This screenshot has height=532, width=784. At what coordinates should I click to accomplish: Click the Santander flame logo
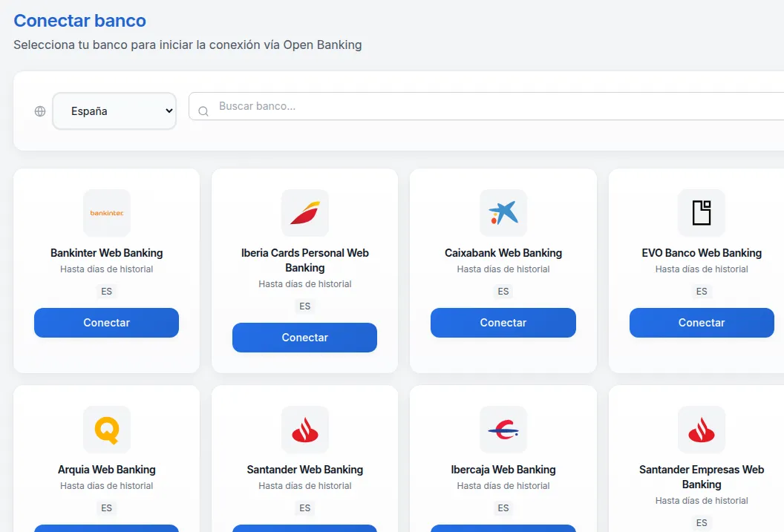(x=304, y=430)
